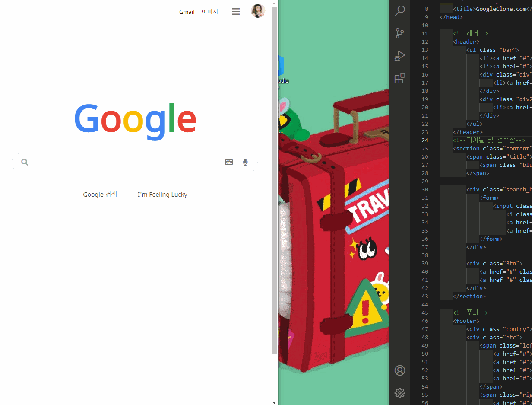Click the <header> tag on line 12
Screen dimensions: 532x405
[x=466, y=41]
